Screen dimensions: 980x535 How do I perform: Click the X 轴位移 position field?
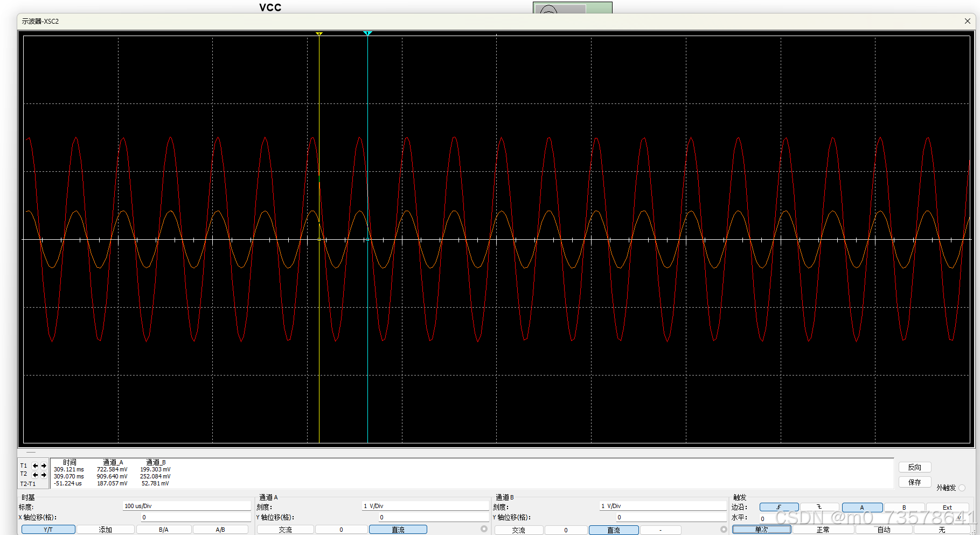click(x=196, y=517)
